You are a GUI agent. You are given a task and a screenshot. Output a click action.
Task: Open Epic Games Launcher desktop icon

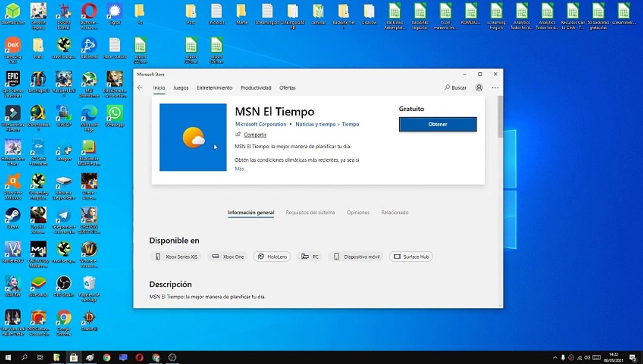13,84
